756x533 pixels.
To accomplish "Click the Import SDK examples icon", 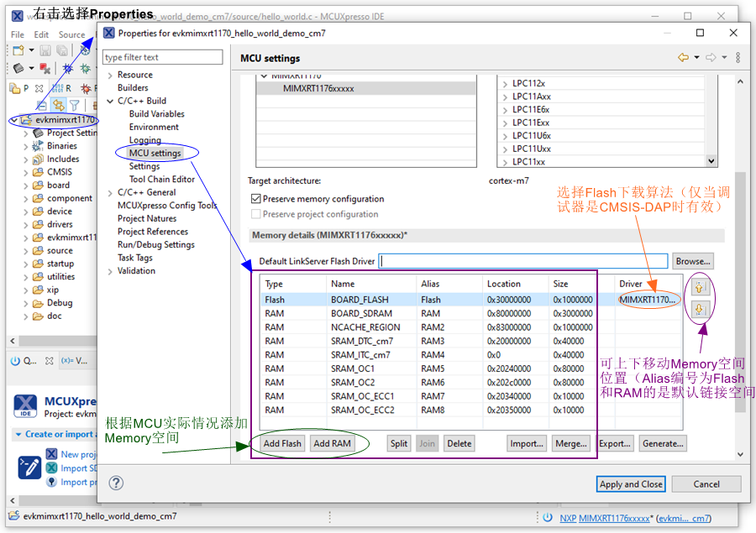I will (x=51, y=468).
